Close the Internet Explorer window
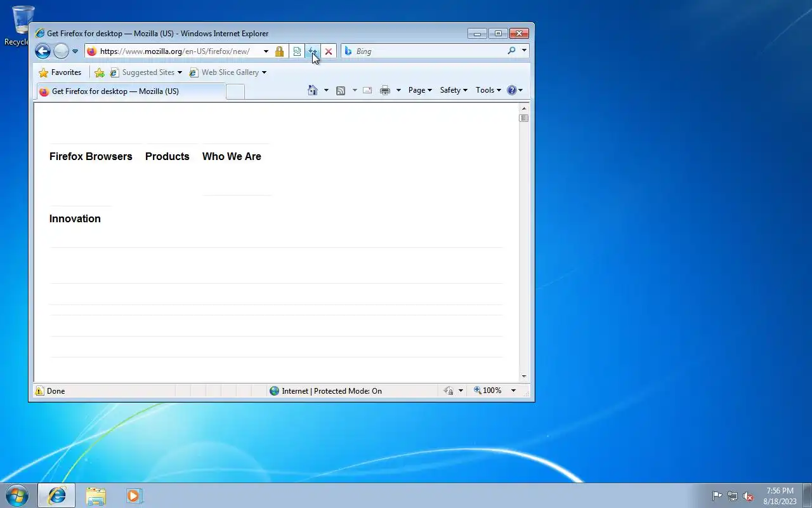Screen dimensions: 812x508 519,34
